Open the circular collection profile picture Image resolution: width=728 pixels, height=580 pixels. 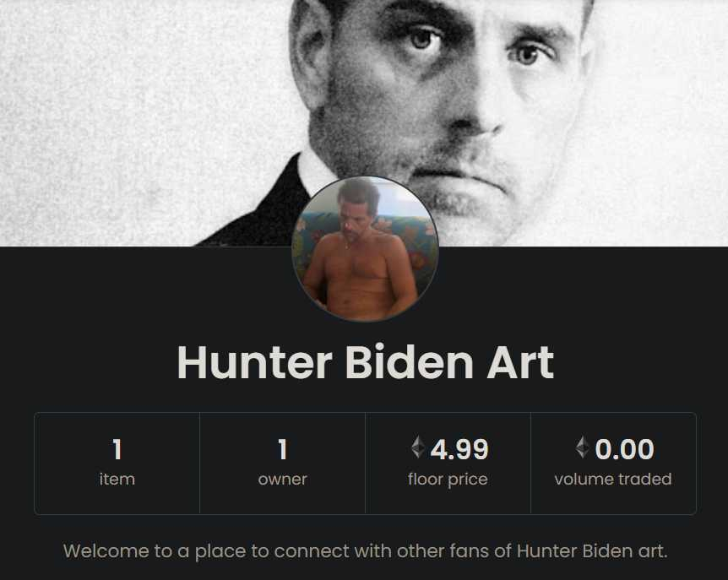365,249
